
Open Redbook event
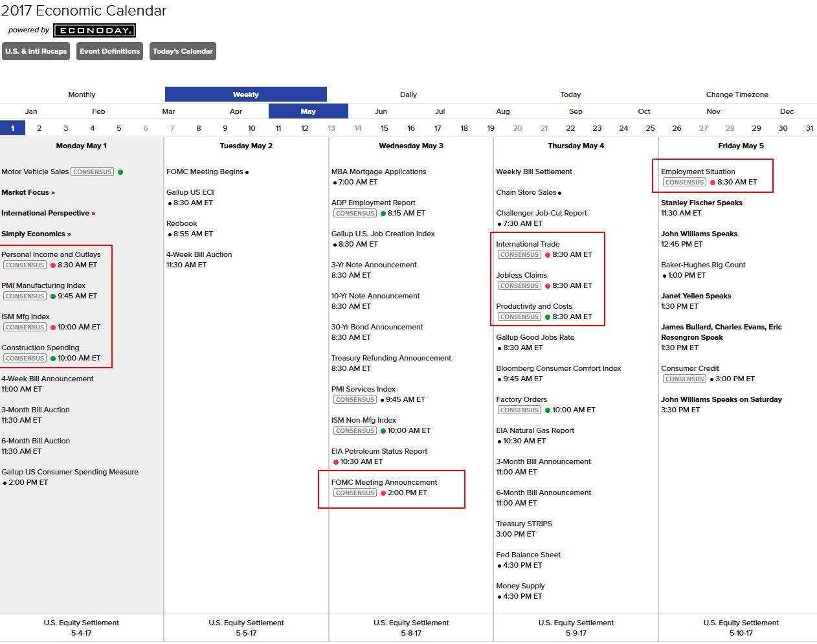click(x=181, y=223)
